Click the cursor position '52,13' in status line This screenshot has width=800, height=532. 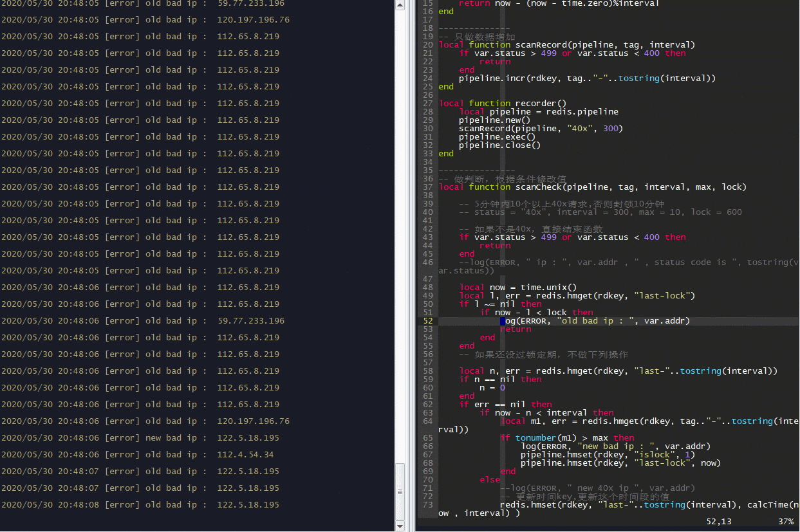718,522
